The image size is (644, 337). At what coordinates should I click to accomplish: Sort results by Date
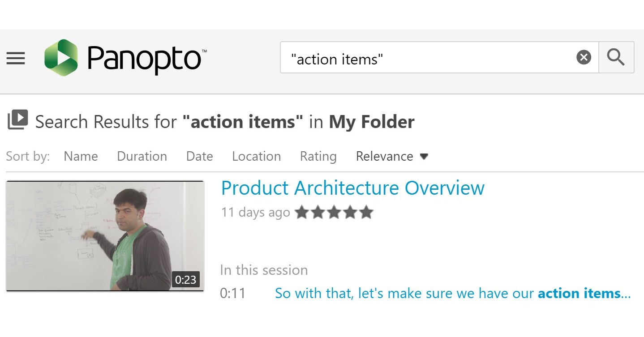coord(199,156)
